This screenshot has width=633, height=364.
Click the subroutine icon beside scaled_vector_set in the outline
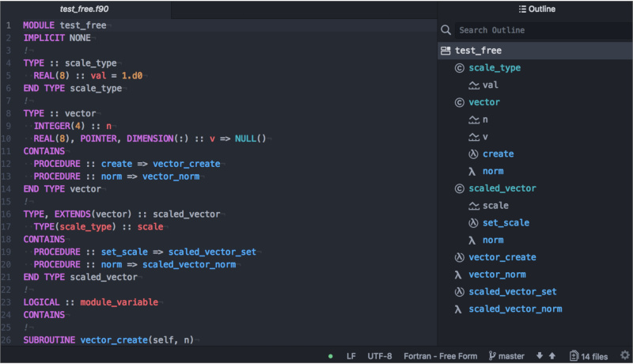click(x=460, y=292)
